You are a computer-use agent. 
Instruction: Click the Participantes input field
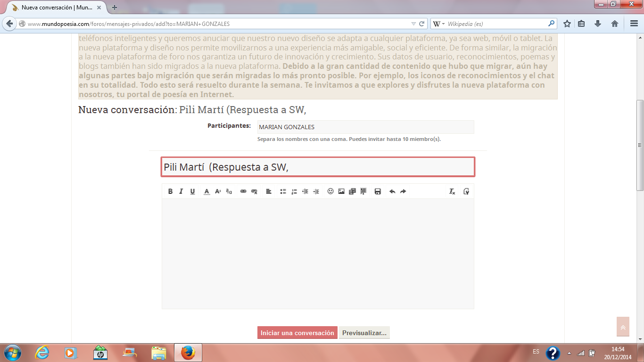pos(365,127)
